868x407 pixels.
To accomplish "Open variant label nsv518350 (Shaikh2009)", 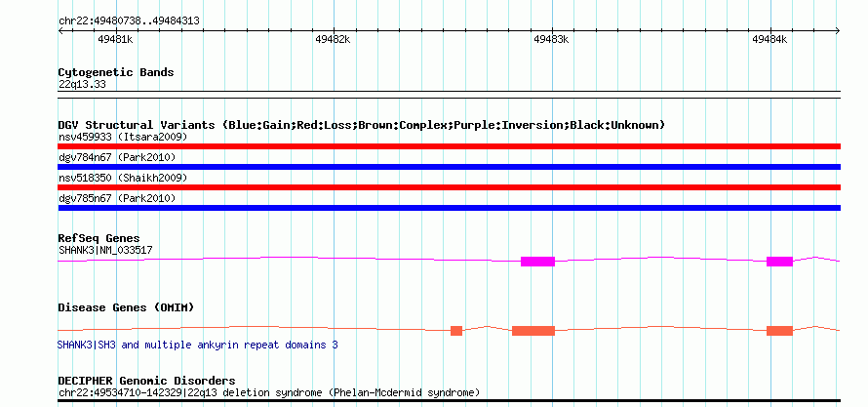I will [x=123, y=178].
